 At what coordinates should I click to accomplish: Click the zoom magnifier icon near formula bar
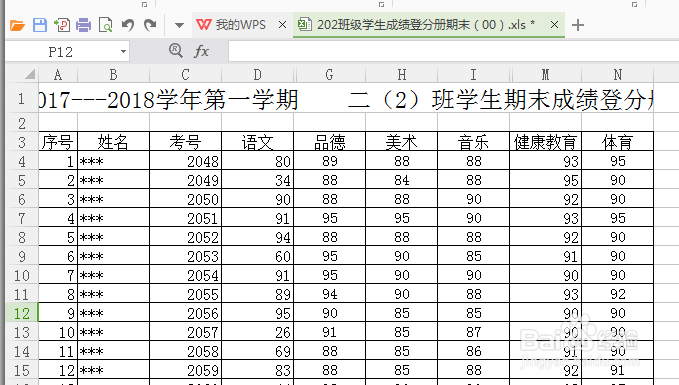pos(176,51)
